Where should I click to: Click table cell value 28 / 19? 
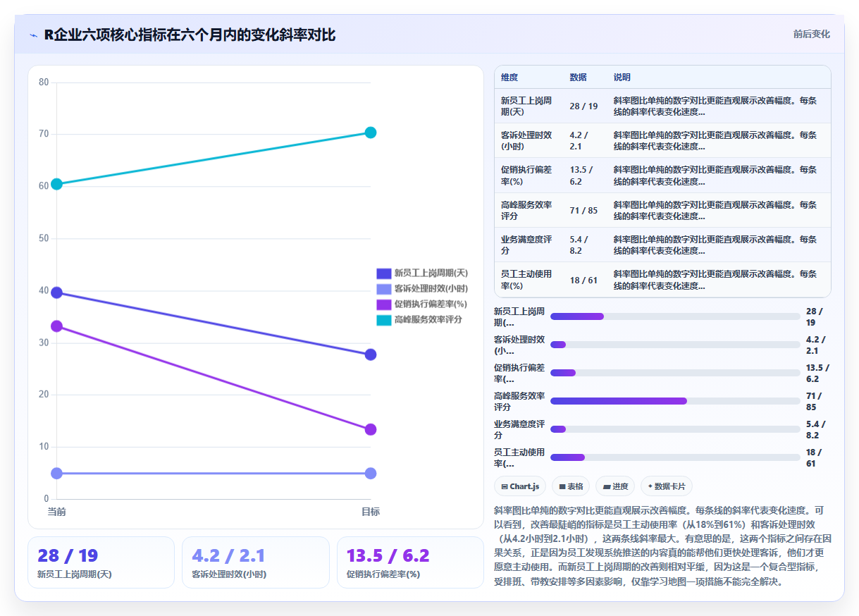(x=583, y=106)
